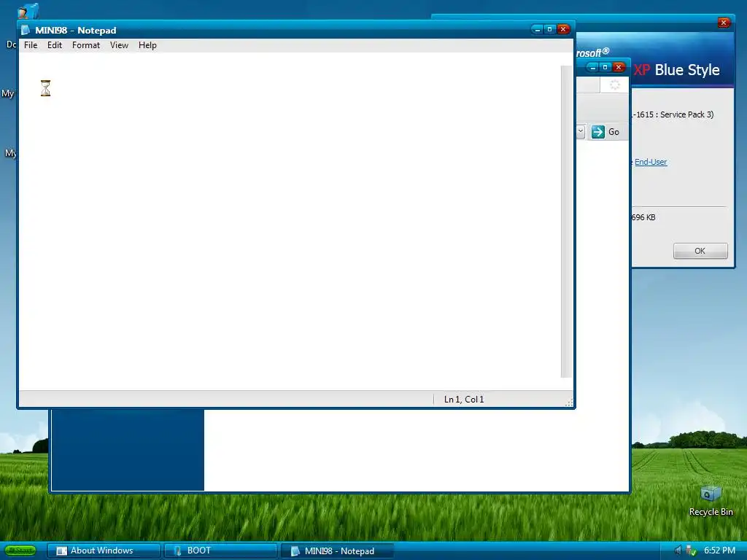Open the End-User license link
The image size is (747, 560).
coord(651,162)
